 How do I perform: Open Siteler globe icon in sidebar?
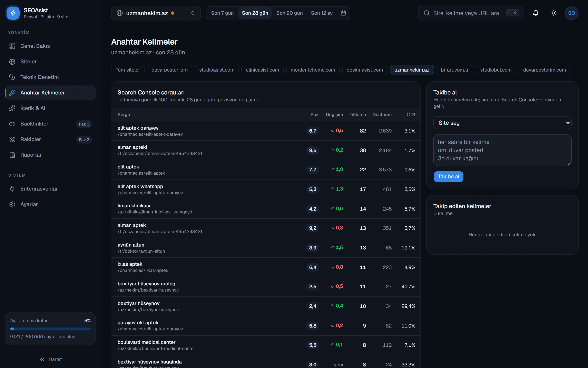pyautogui.click(x=12, y=62)
